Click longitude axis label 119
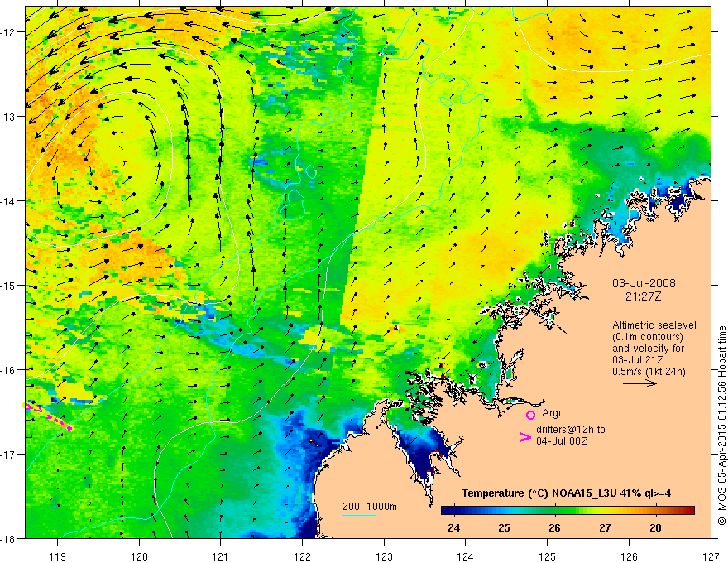The image size is (728, 563). point(58,556)
